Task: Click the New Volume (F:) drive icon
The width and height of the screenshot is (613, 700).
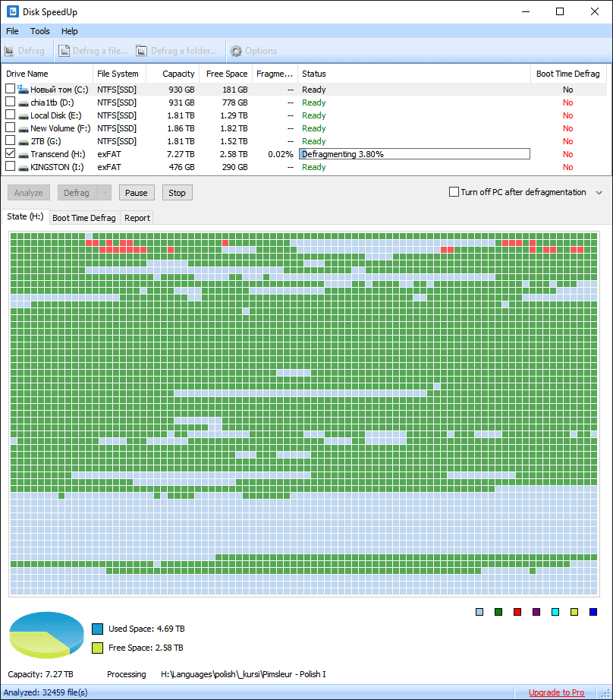Action: pyautogui.click(x=24, y=129)
